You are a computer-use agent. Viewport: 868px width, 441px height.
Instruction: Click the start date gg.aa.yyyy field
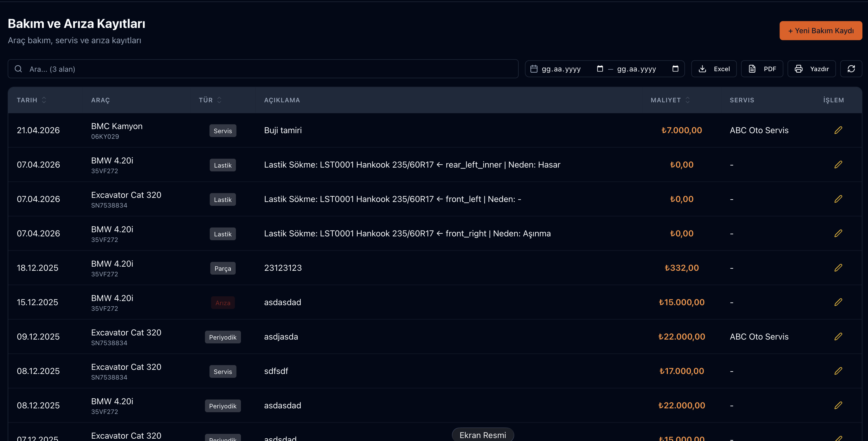561,69
